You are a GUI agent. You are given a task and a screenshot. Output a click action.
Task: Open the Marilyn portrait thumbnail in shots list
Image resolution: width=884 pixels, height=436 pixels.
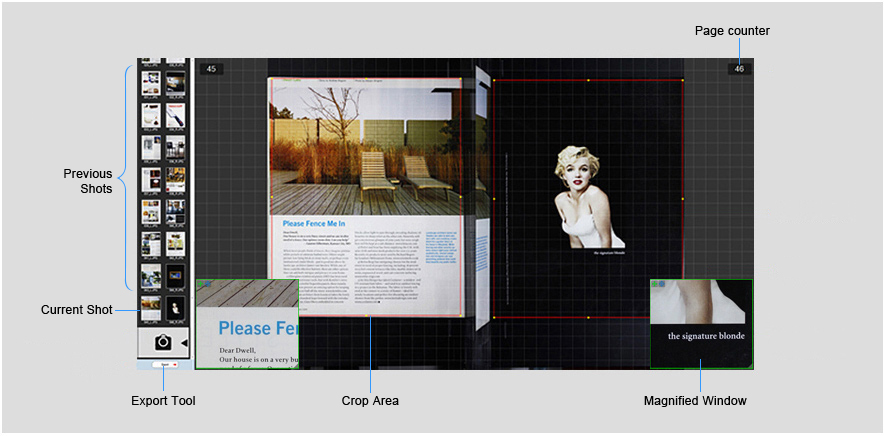click(x=175, y=308)
